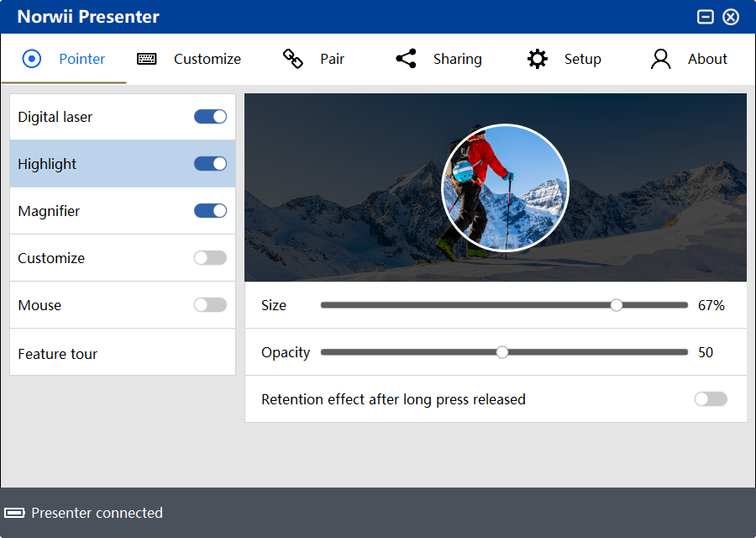
Task: Open the Pair tab via its chain-link icon
Action: pos(292,59)
